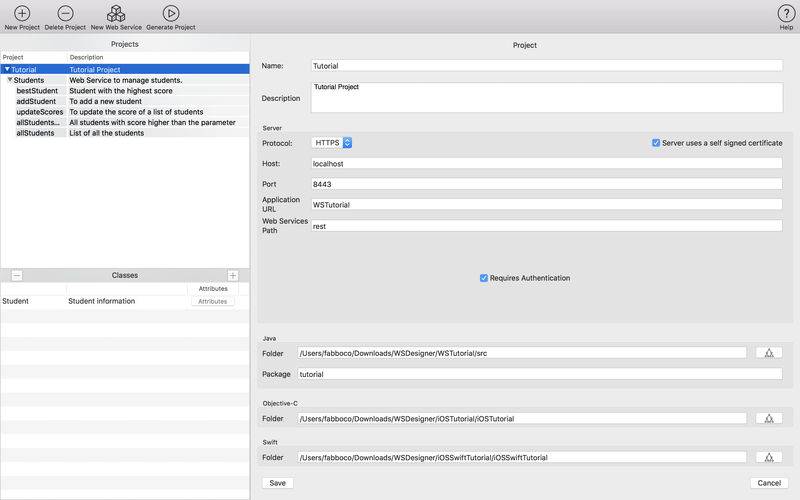800x500 pixels.
Task: Click the Objective-C folder browse icon
Action: (x=769, y=418)
